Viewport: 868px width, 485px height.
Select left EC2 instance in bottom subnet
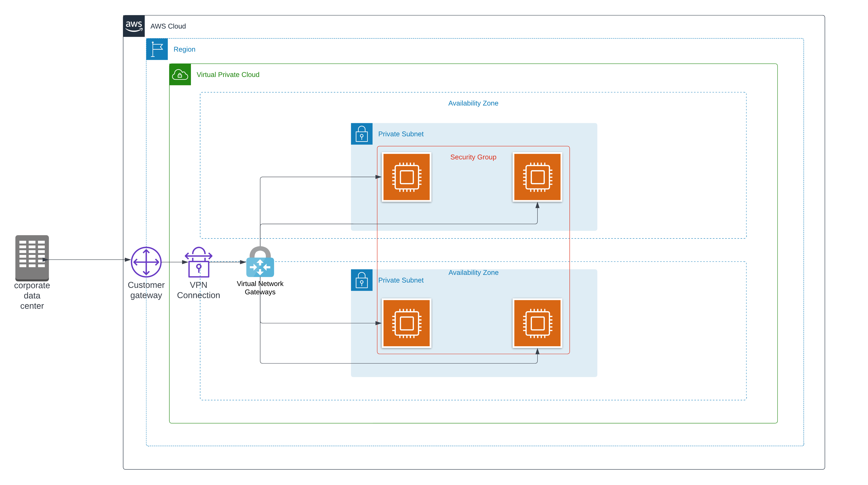coord(407,323)
